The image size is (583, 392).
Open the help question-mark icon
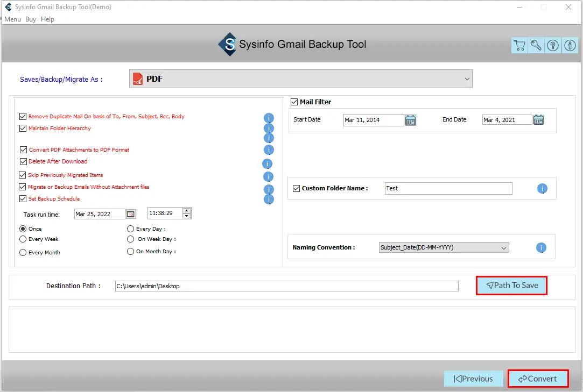552,45
